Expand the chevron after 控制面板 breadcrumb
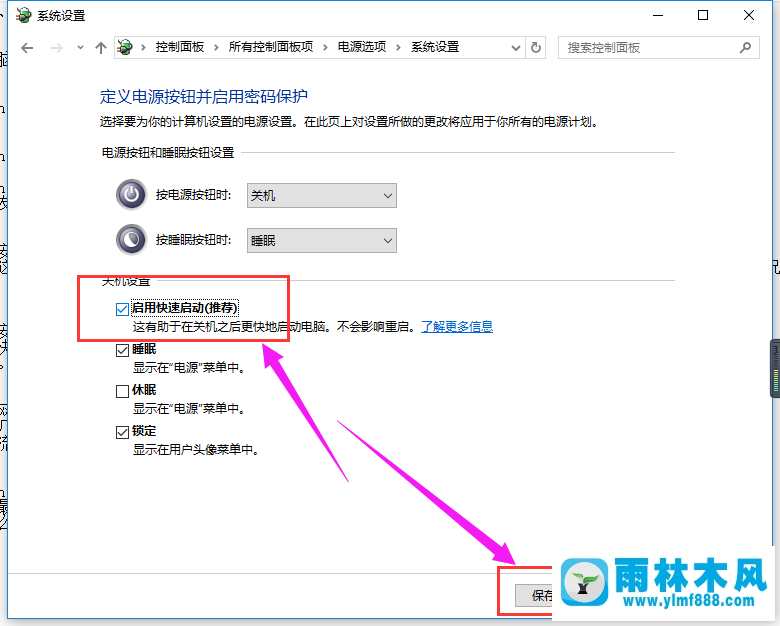The height and width of the screenshot is (626, 780). 216,47
